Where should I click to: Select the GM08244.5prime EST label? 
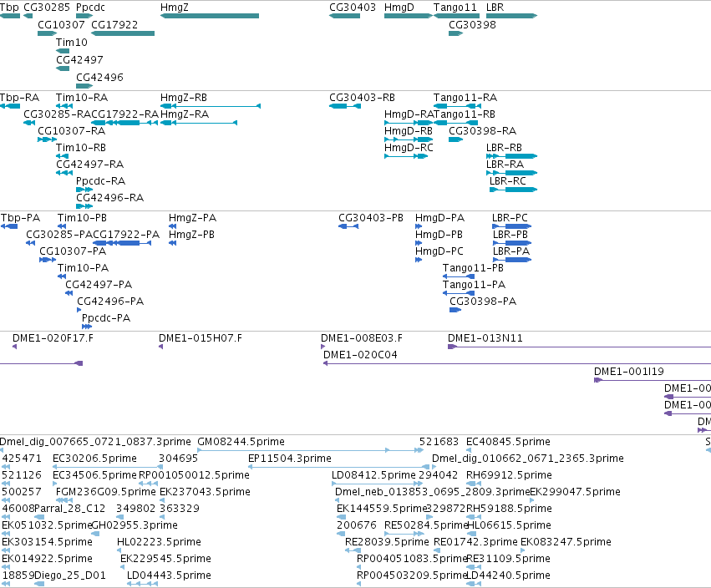coord(241,442)
